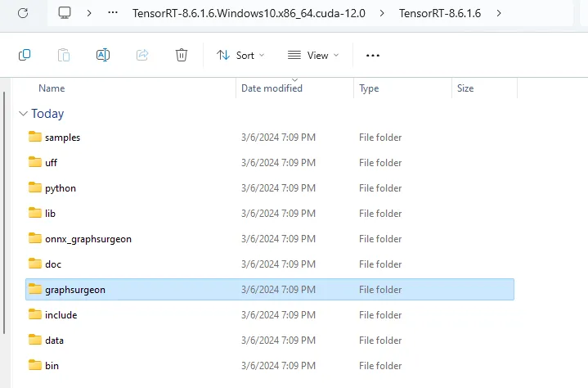Viewport: 588px width, 388px height.
Task: Expand chevron after the TensorRT-8.6.1.6 breadcrumb segment
Action: [499, 13]
